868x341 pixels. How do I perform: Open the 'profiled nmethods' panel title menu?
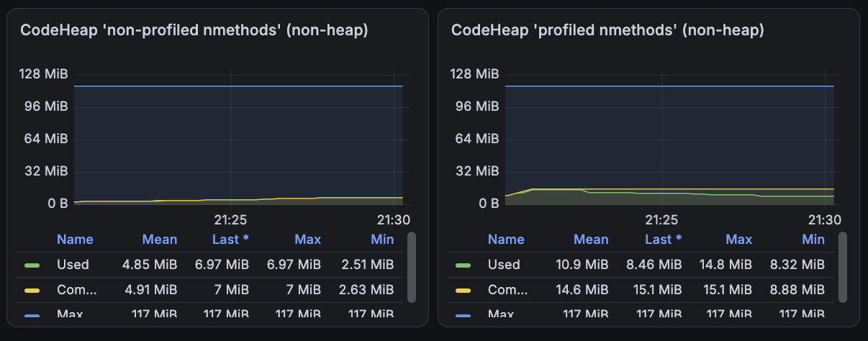click(x=607, y=30)
